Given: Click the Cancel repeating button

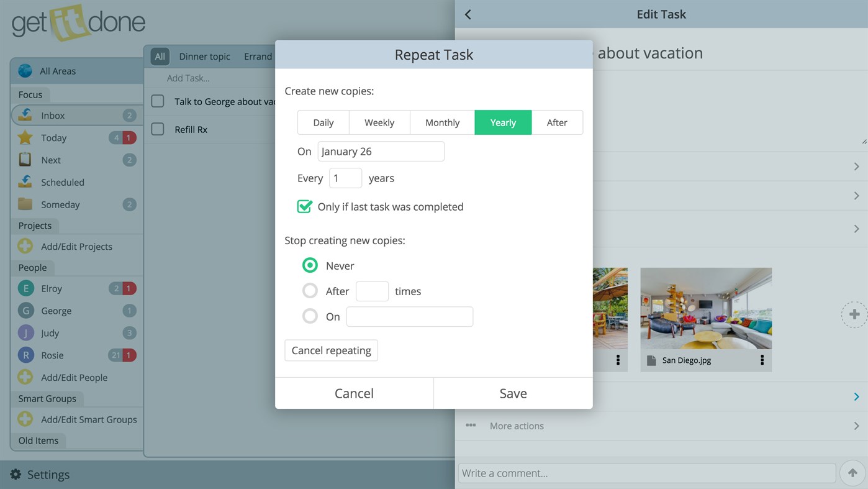Looking at the screenshot, I should tap(331, 350).
